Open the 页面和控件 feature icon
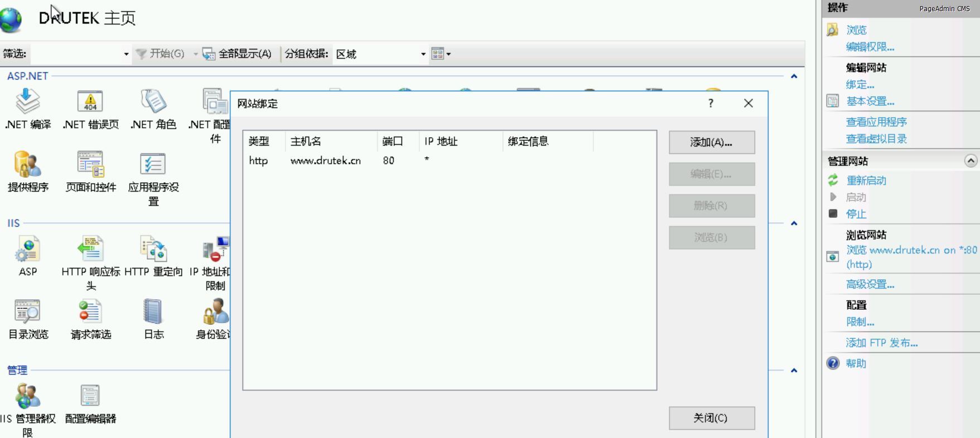The image size is (980, 438). pos(90,164)
